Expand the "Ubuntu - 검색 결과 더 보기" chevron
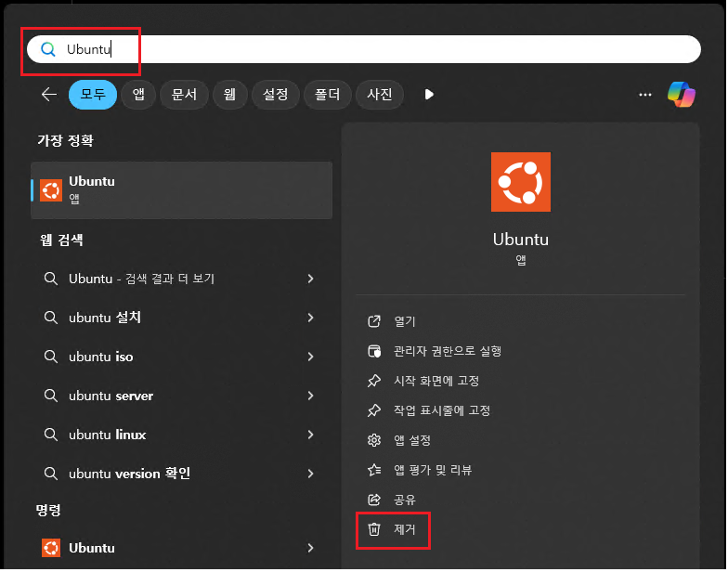This screenshot has height=572, width=728. pyautogui.click(x=310, y=279)
